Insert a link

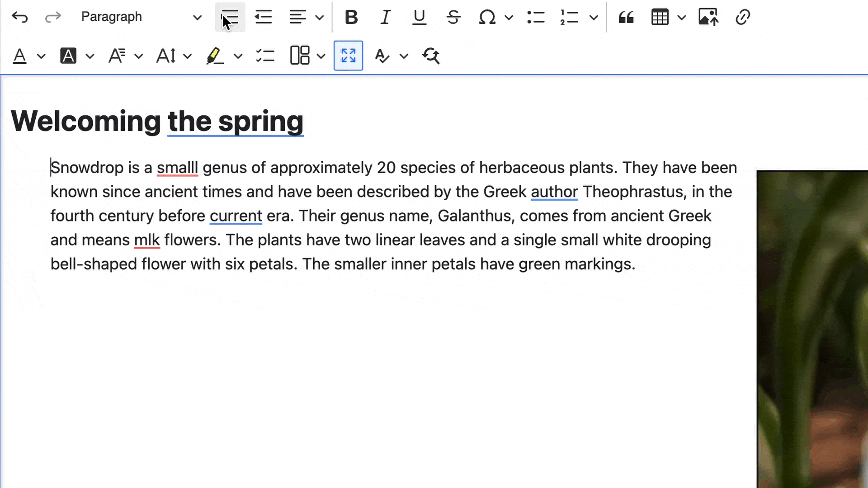tap(743, 17)
